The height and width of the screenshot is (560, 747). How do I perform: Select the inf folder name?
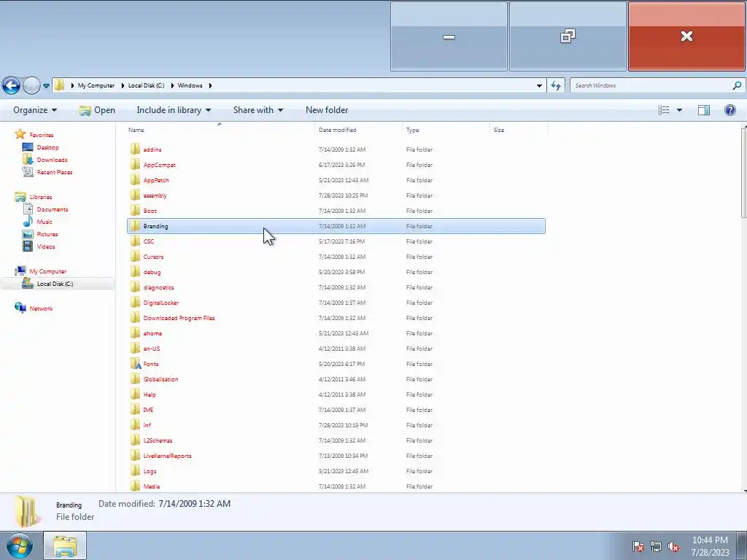(147, 425)
